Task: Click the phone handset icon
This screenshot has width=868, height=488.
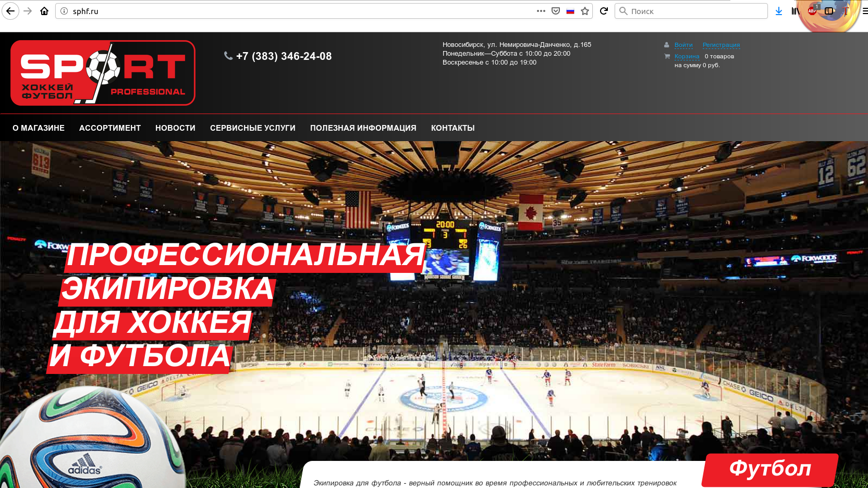Action: point(228,56)
